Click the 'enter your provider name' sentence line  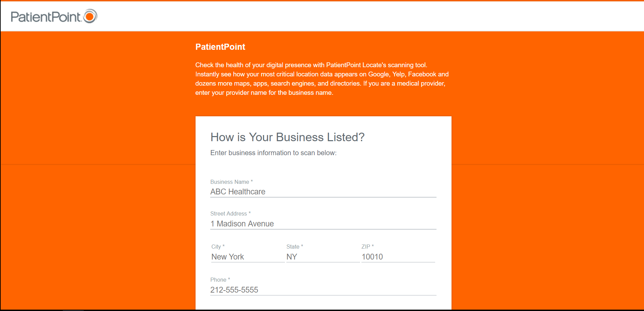tap(264, 92)
